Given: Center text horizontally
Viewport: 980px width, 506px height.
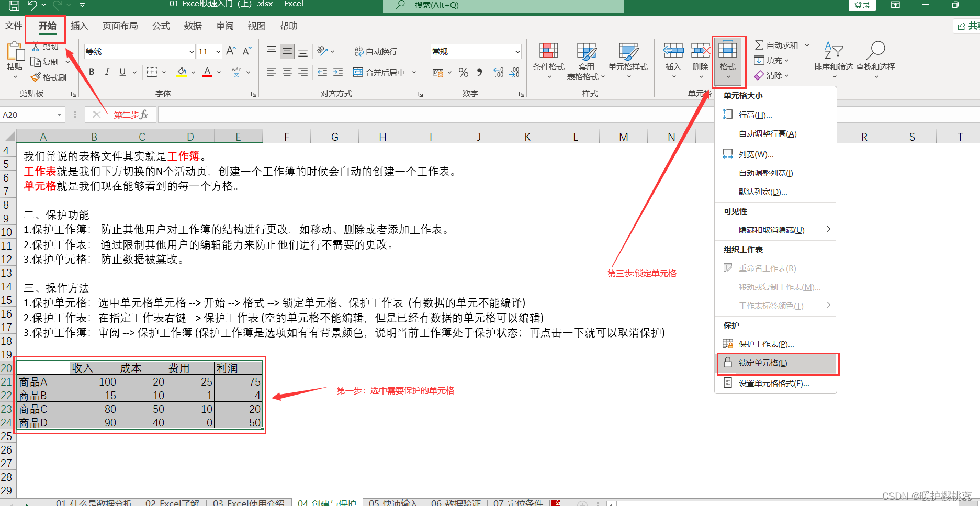Looking at the screenshot, I should tap(287, 72).
